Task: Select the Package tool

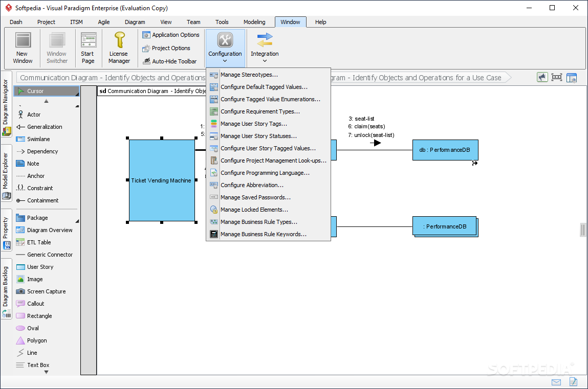Action: coord(47,218)
